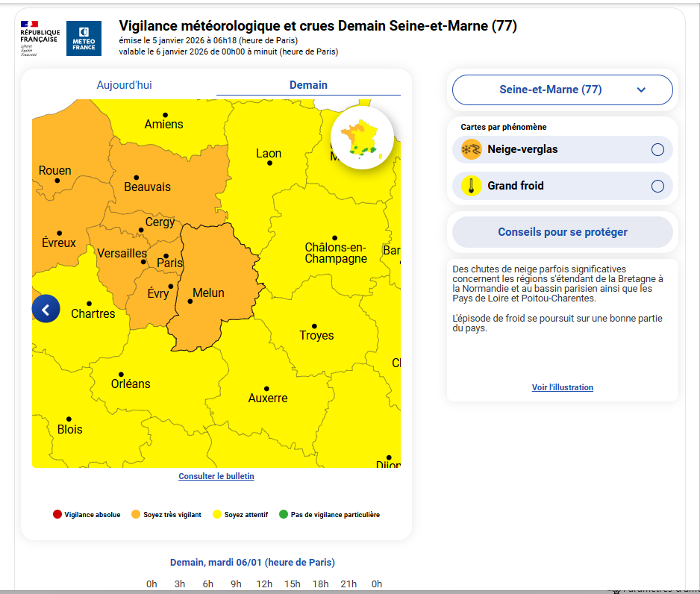Click the Météo-France logo
Viewport: 700px width, 594px height.
[84, 38]
